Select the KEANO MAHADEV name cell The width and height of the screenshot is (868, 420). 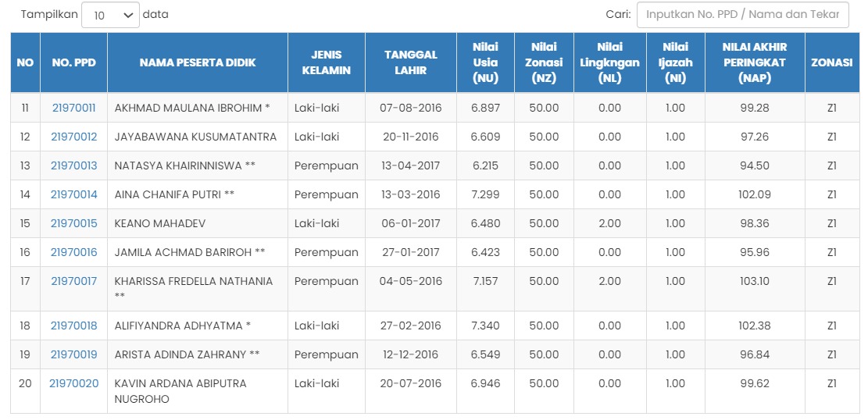160,223
